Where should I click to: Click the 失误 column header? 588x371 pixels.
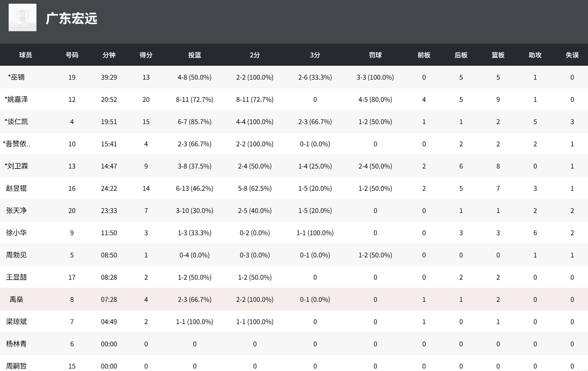(x=572, y=55)
